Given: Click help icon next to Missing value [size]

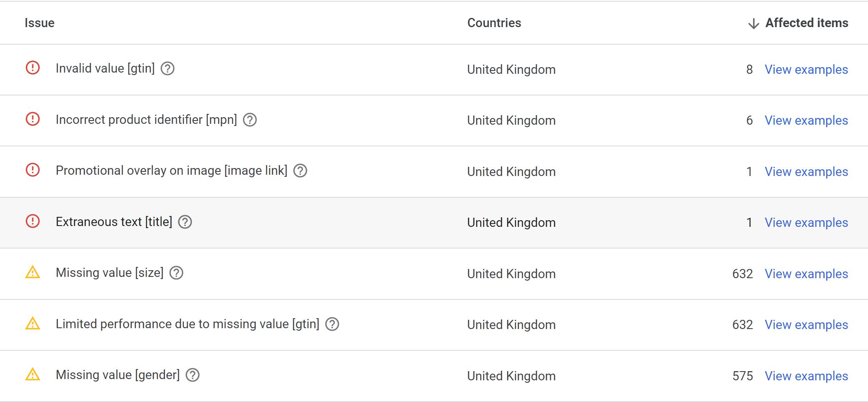Looking at the screenshot, I should pyautogui.click(x=176, y=273).
